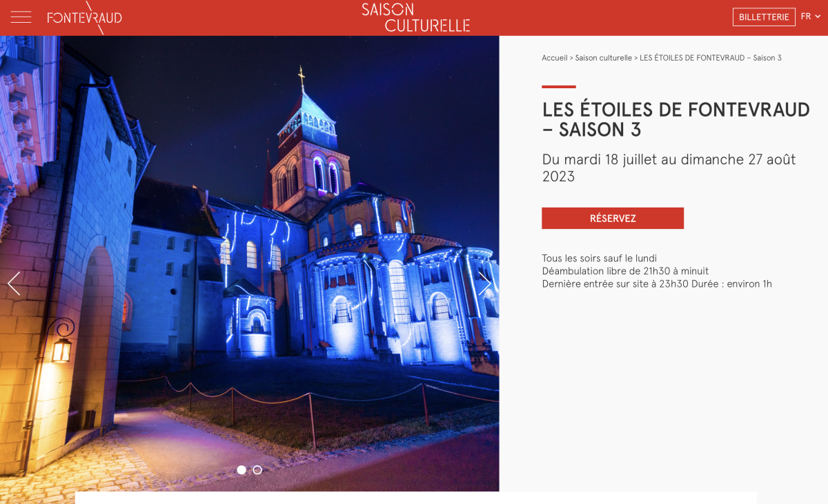Click the 'Tous les soirs sauf le lundi' text
Screen dimensions: 828x504
point(600,259)
